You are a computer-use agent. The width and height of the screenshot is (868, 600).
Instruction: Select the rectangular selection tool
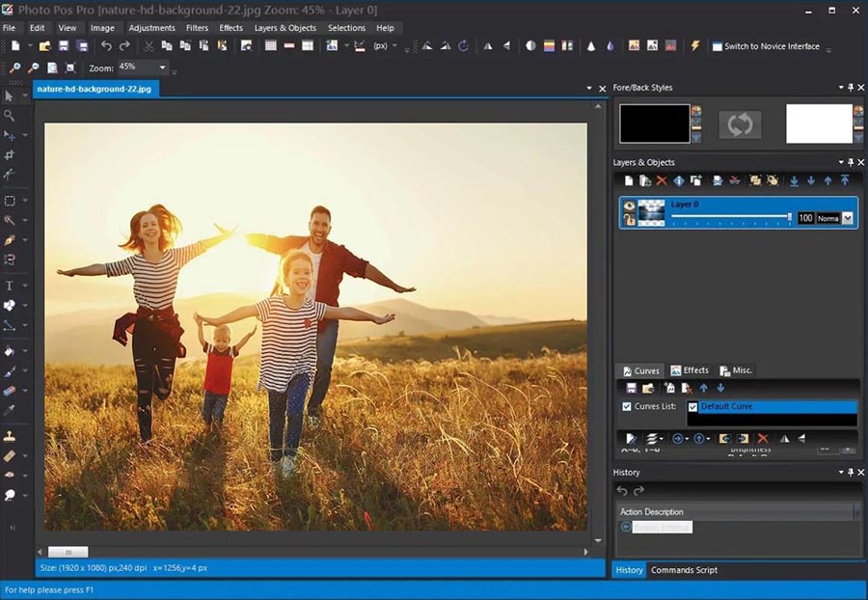click(x=10, y=201)
